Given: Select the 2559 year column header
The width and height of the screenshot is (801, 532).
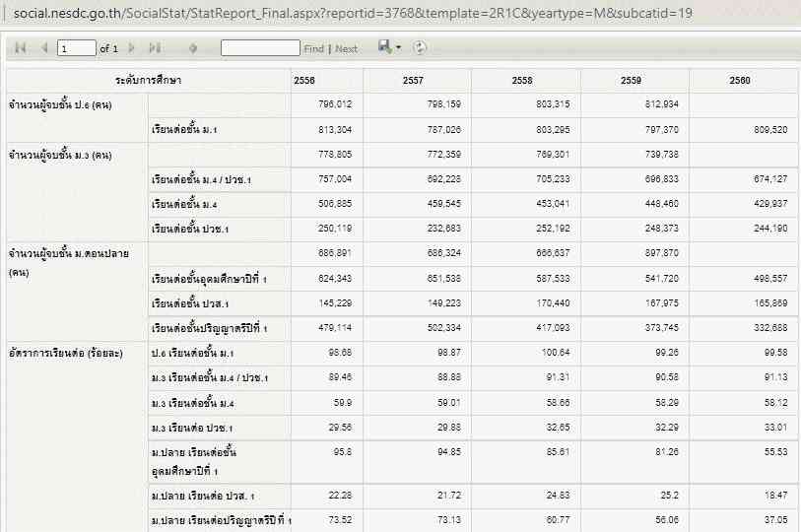Looking at the screenshot, I should click(x=631, y=80).
